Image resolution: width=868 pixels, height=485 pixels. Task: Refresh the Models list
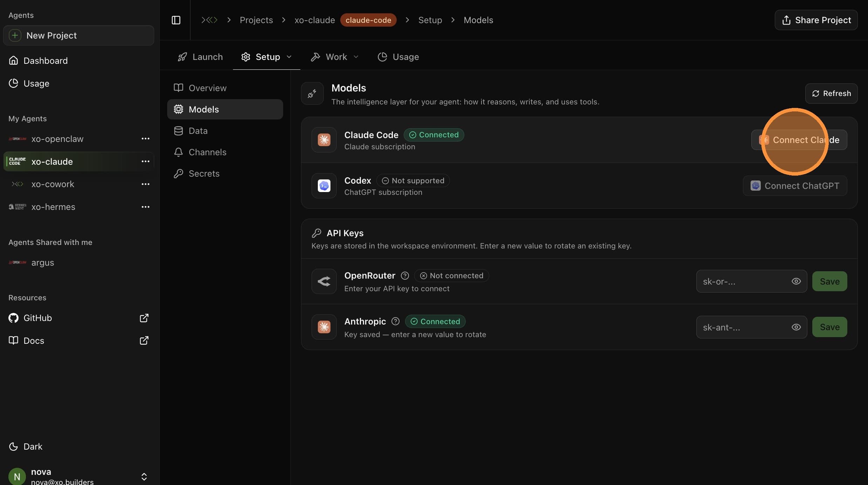click(831, 94)
